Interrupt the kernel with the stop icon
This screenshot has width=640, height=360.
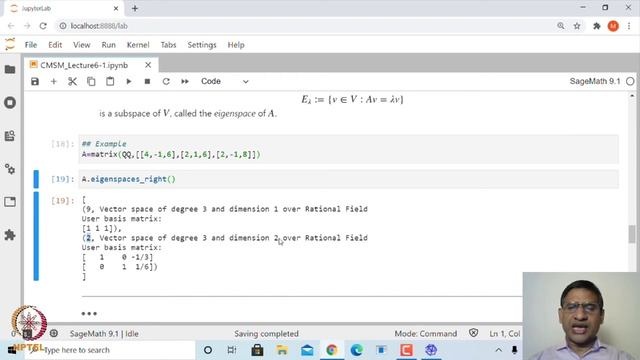coord(147,82)
